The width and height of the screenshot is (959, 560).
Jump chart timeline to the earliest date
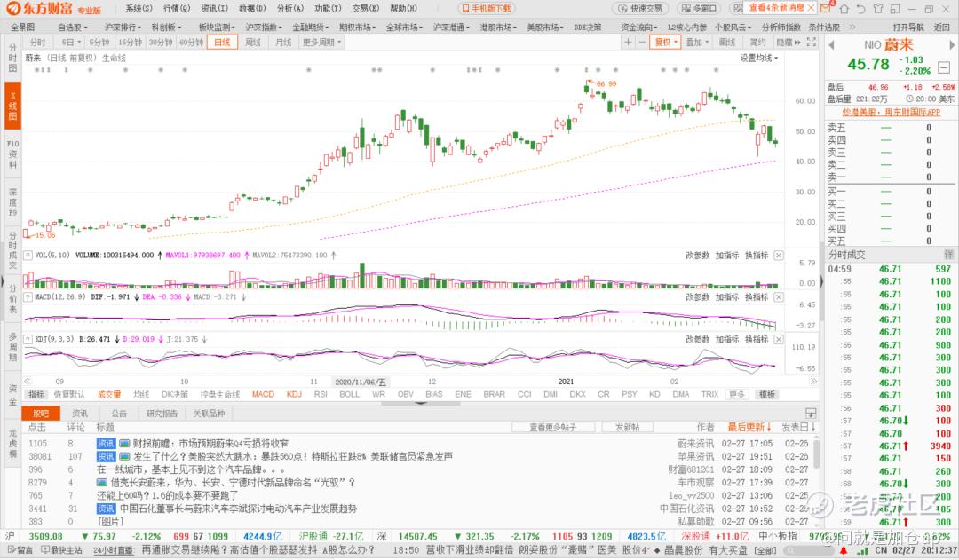(x=28, y=382)
